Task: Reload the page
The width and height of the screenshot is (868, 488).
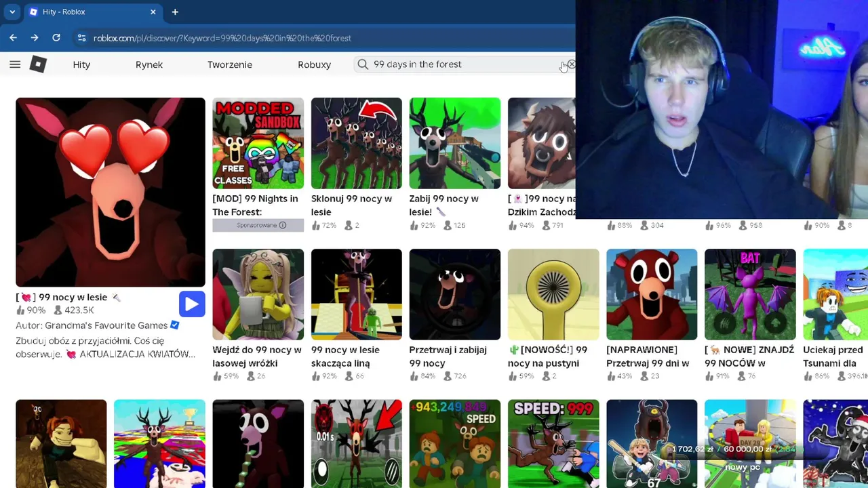Action: click(56, 38)
